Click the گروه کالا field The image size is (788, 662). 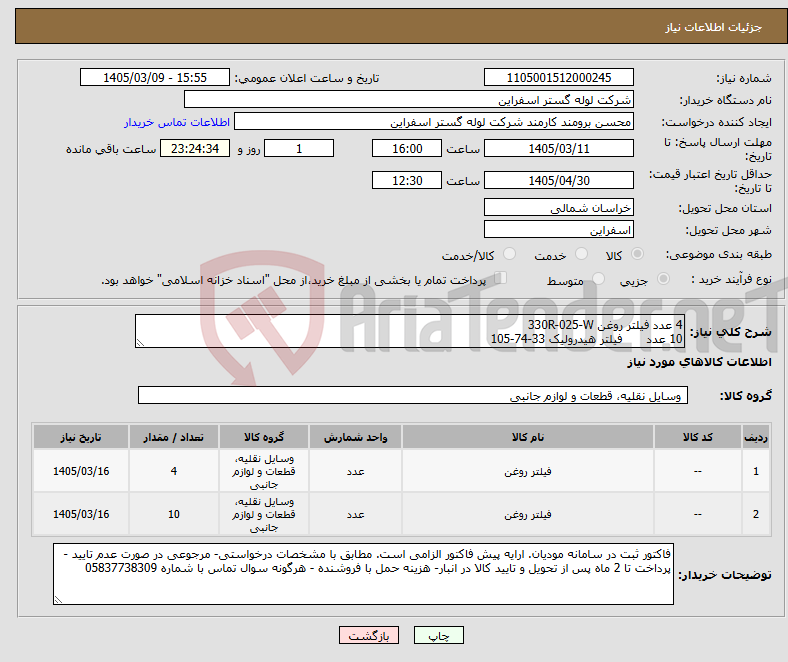pyautogui.click(x=413, y=395)
